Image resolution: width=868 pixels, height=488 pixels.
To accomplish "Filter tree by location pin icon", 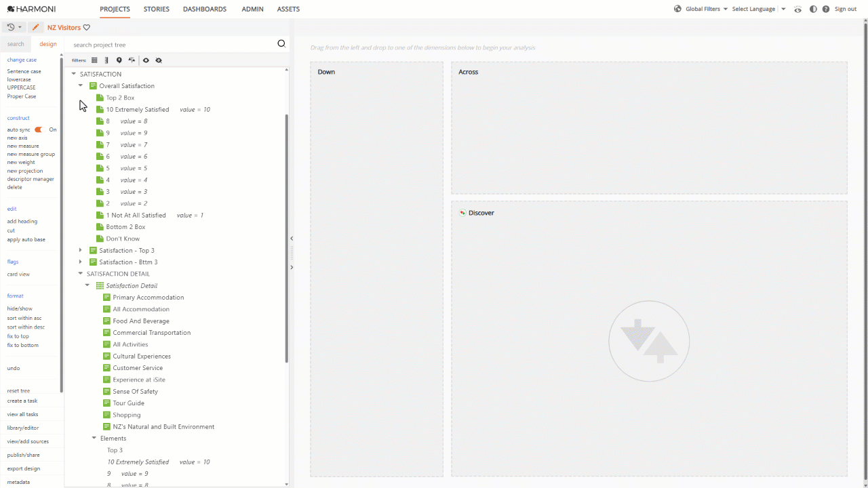I will [x=119, y=60].
